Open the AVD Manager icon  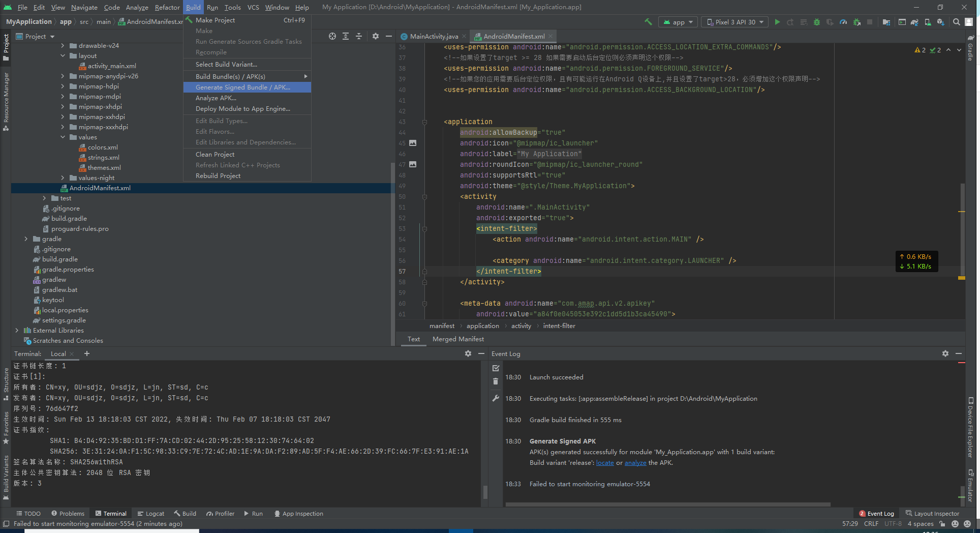[x=928, y=22]
